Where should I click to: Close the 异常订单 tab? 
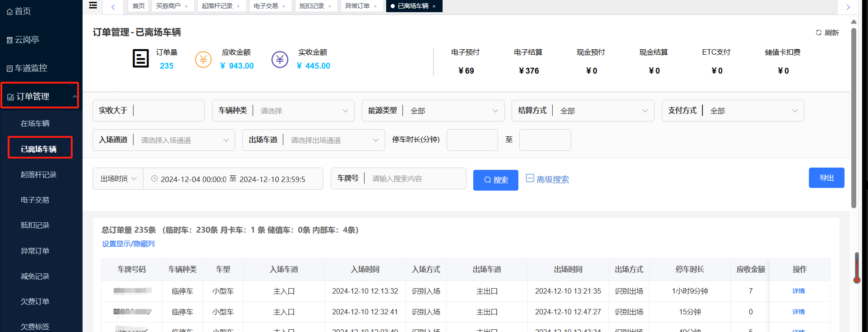[375, 6]
